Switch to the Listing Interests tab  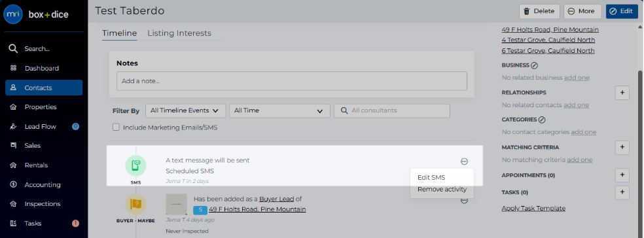179,33
